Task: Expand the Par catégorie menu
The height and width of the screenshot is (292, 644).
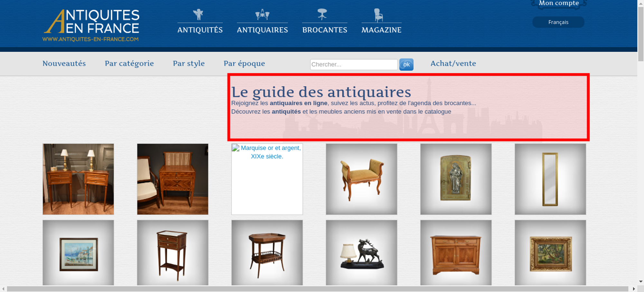Action: (129, 63)
